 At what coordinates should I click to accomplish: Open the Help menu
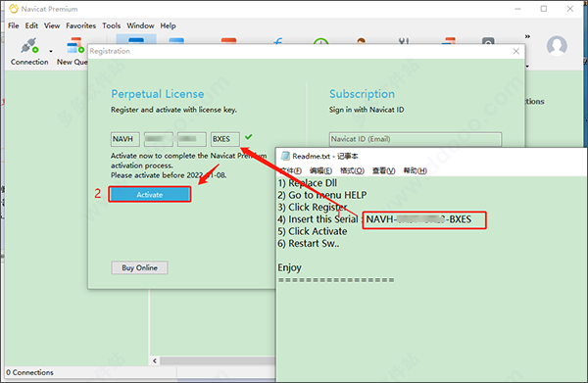(168, 25)
